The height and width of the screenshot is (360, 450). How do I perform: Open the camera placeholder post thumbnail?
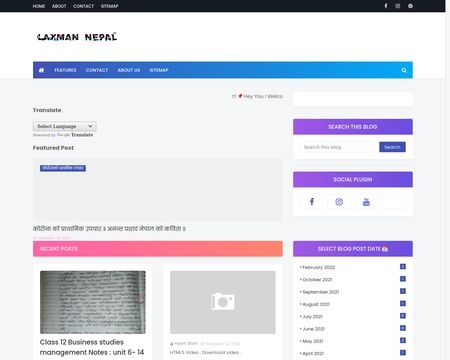[x=223, y=302]
